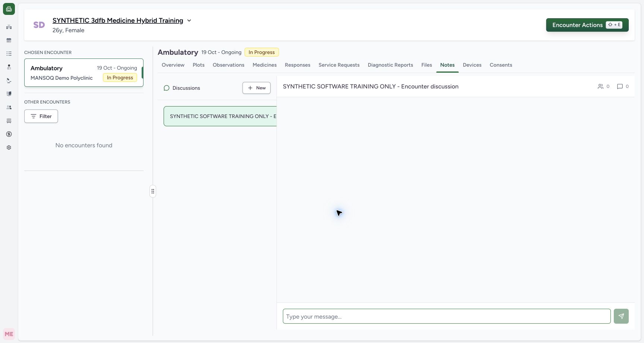Switch to the Files tab
Image resolution: width=644 pixels, height=343 pixels.
pos(427,65)
